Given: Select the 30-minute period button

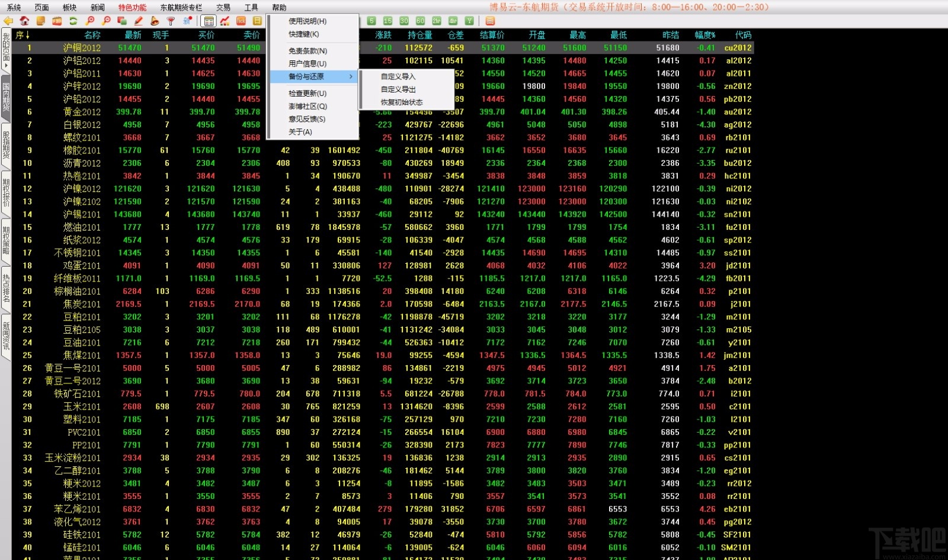Looking at the screenshot, I should click(404, 21).
